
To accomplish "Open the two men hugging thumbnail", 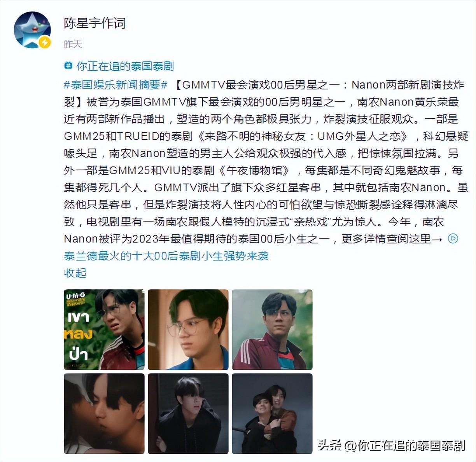I will (272, 413).
